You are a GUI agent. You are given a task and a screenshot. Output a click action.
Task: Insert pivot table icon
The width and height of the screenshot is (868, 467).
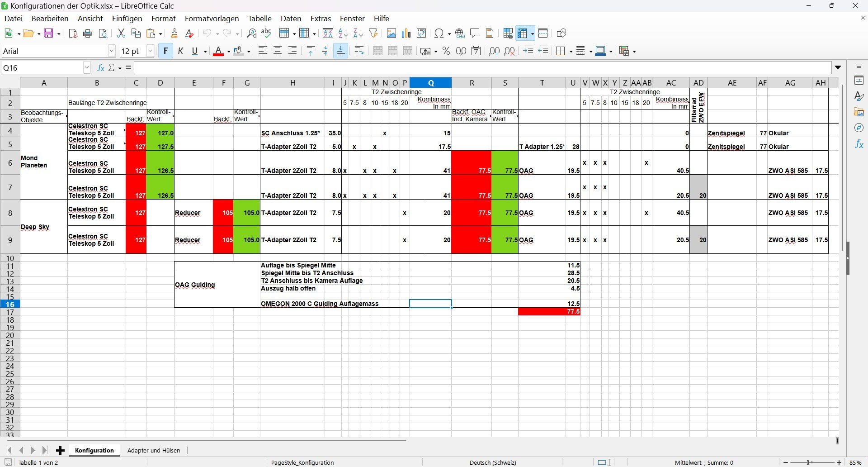click(421, 33)
